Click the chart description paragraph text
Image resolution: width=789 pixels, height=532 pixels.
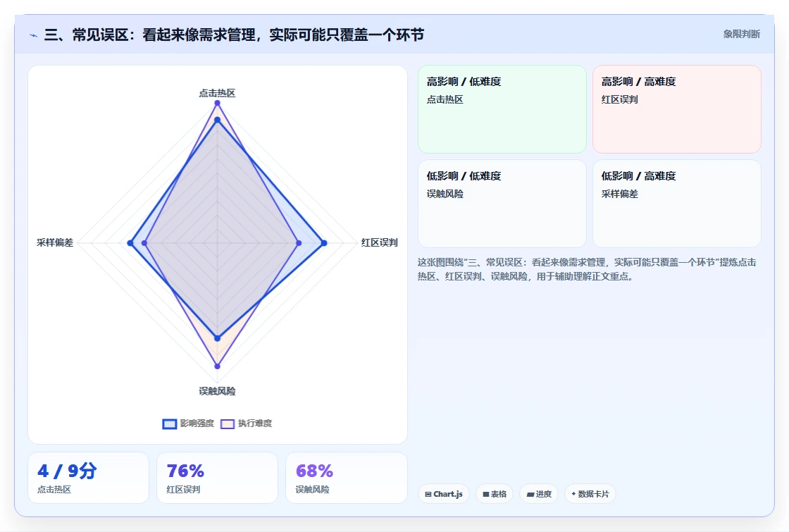(x=587, y=269)
